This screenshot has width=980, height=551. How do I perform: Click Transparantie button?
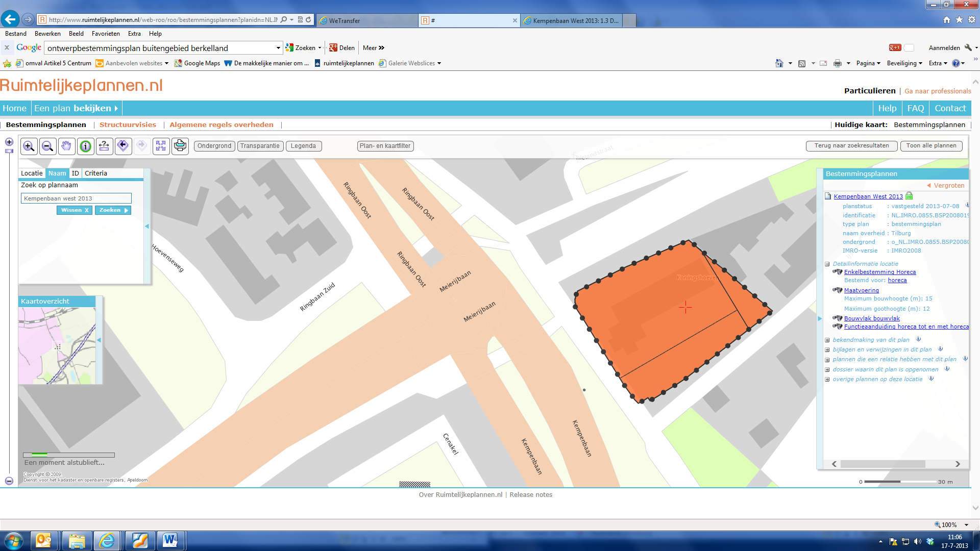click(x=260, y=146)
